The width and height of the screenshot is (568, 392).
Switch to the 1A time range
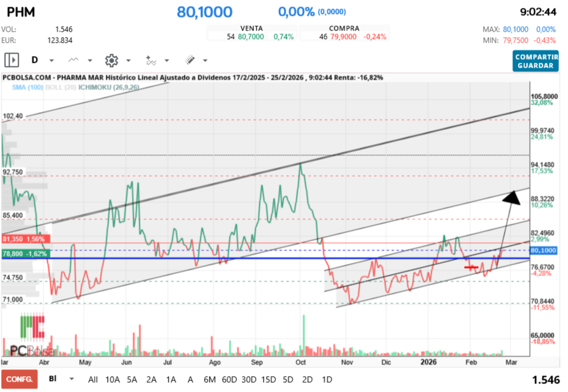(x=171, y=379)
